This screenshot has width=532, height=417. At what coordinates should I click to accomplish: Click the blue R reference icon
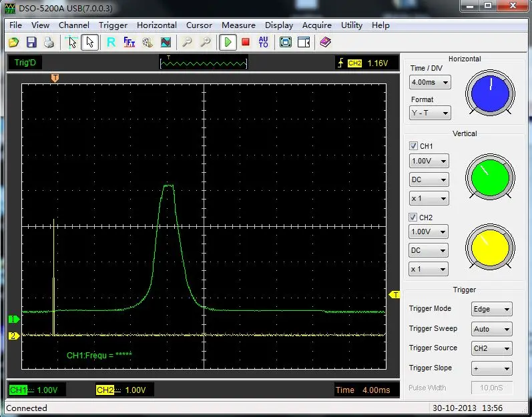pyautogui.click(x=111, y=42)
